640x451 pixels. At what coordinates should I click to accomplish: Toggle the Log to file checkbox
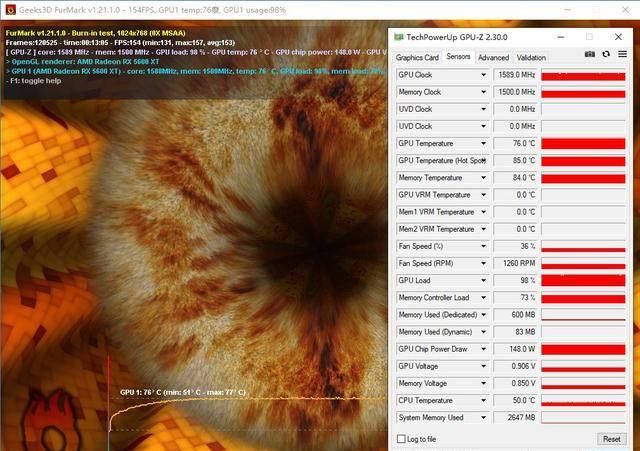[401, 439]
